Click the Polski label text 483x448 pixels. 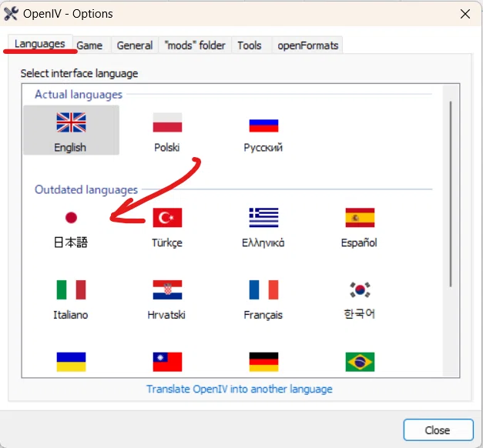pos(167,148)
